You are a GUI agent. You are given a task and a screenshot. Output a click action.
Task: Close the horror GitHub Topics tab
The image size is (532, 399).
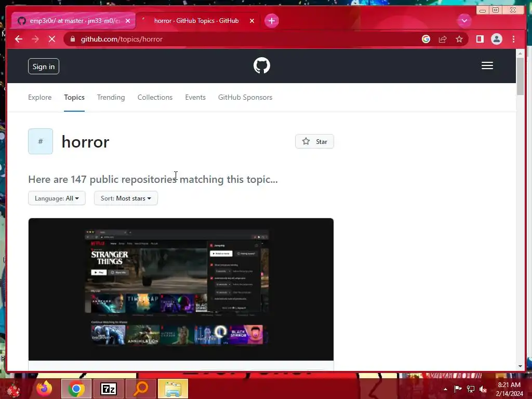pos(252,21)
